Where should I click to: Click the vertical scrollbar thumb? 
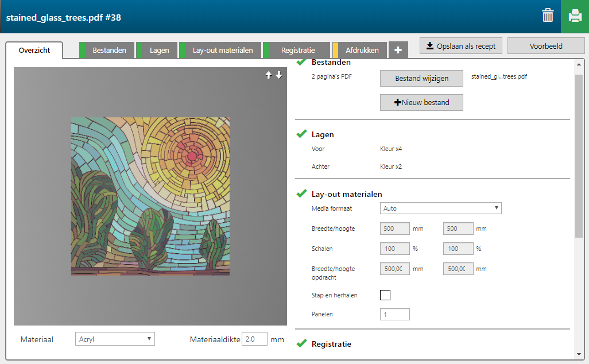tap(579, 156)
